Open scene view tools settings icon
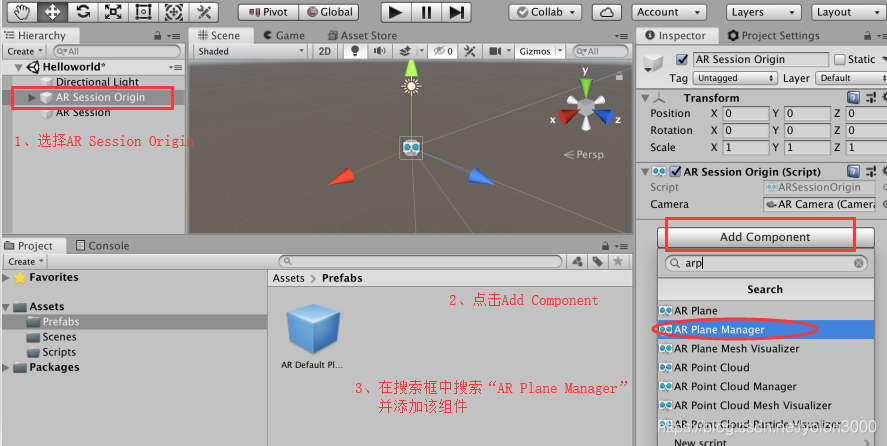The height and width of the screenshot is (446, 887). (470, 51)
